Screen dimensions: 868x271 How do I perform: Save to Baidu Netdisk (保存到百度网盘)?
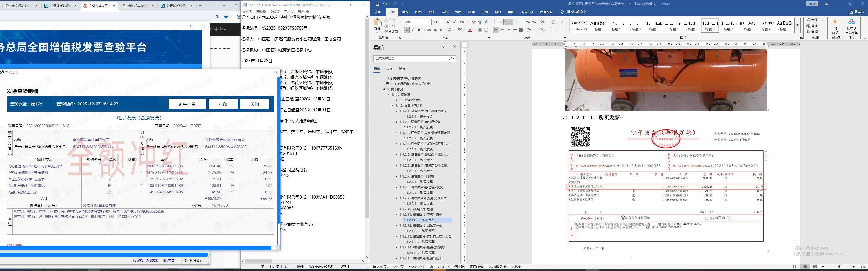(x=851, y=26)
